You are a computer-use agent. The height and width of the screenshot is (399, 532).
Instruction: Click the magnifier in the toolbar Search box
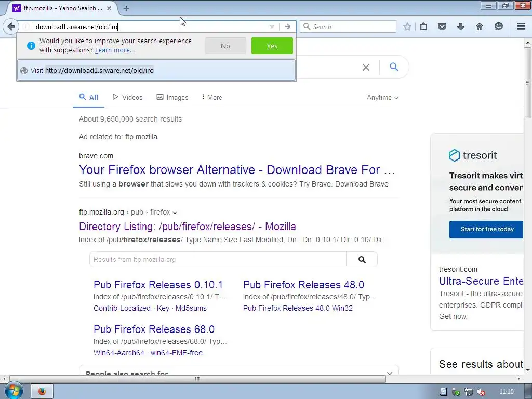coord(307,26)
